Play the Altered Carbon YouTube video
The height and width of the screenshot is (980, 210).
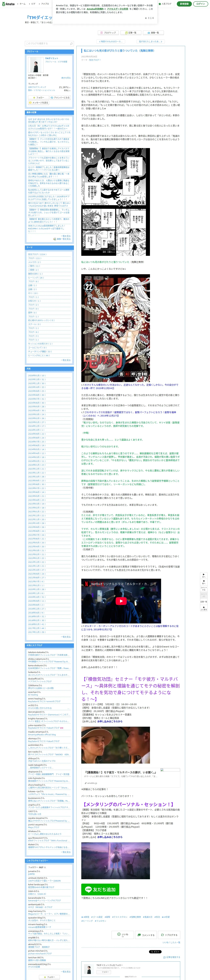pos(121,601)
